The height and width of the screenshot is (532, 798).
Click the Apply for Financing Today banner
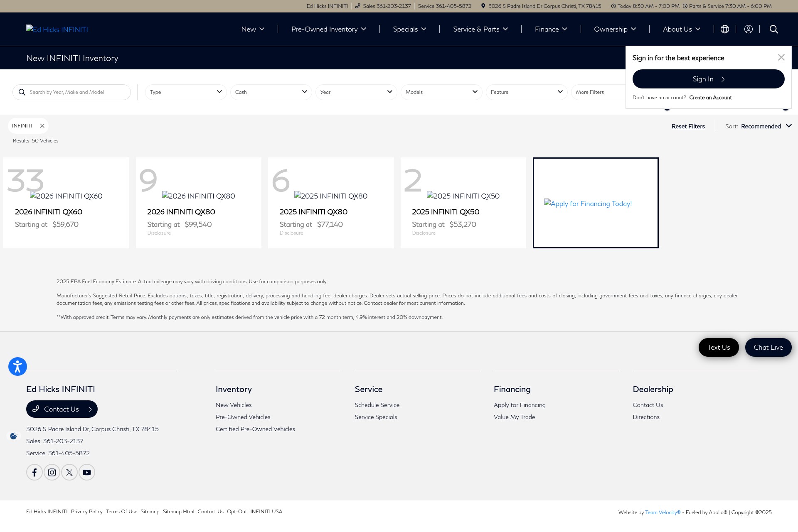pyautogui.click(x=596, y=203)
